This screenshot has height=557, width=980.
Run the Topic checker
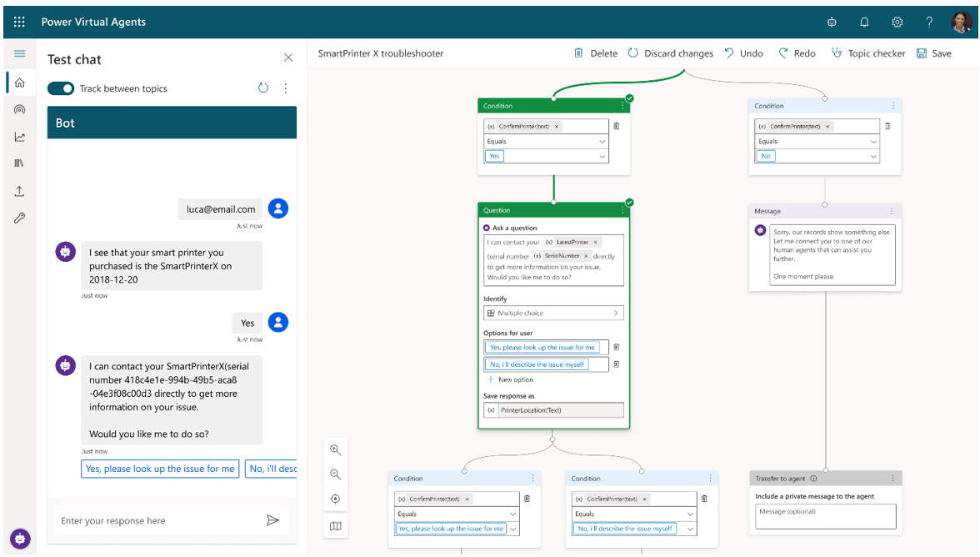click(868, 53)
